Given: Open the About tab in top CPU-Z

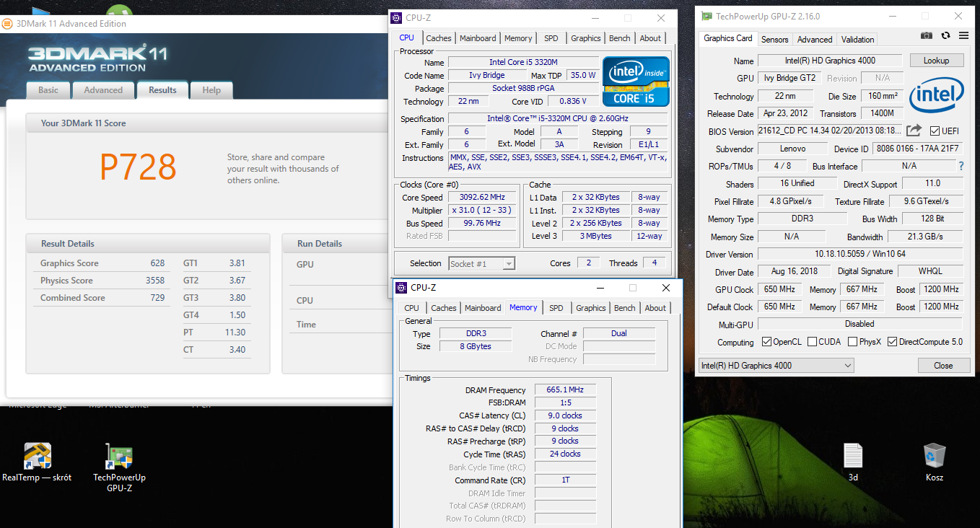Looking at the screenshot, I should tap(650, 38).
